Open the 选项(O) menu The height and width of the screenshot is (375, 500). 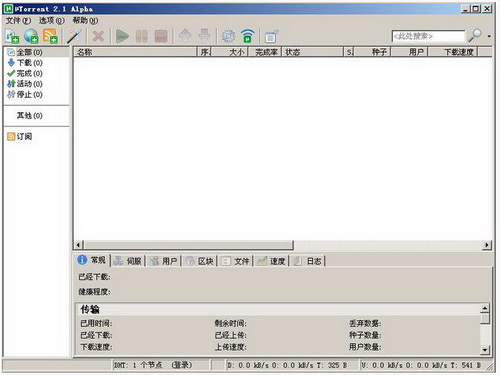(52, 21)
